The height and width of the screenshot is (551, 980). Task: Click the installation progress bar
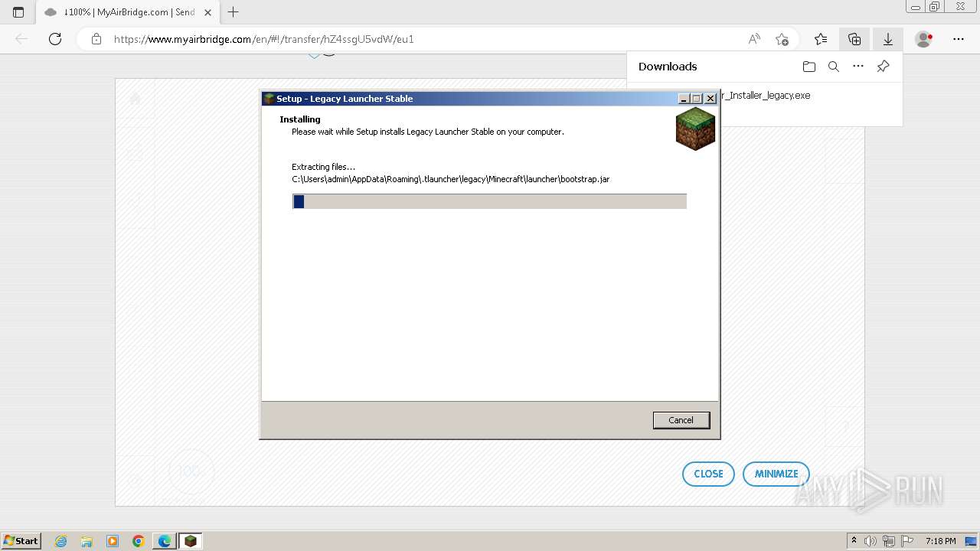[489, 201]
